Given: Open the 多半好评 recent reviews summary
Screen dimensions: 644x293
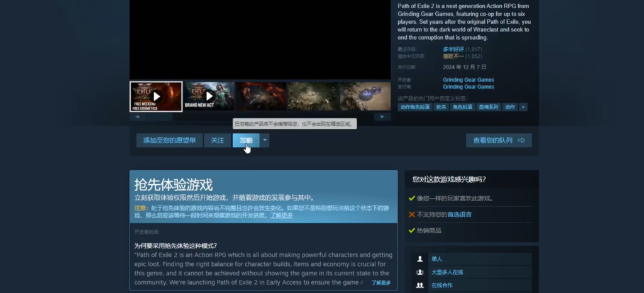Looking at the screenshot, I should point(453,49).
